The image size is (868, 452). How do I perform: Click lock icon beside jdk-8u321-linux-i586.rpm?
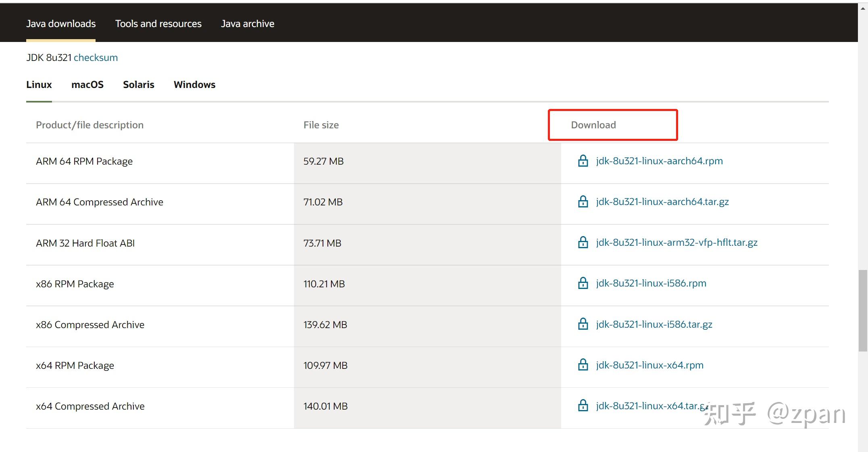[x=583, y=283]
